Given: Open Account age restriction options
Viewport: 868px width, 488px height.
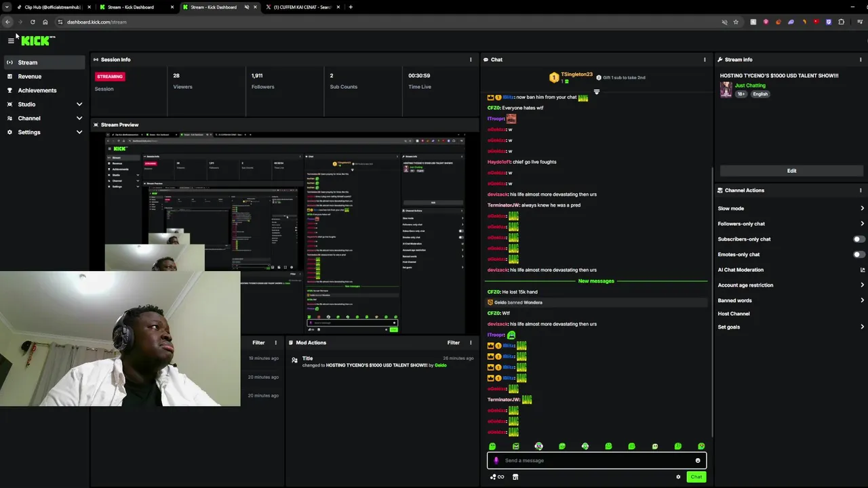Looking at the screenshot, I should tap(791, 285).
